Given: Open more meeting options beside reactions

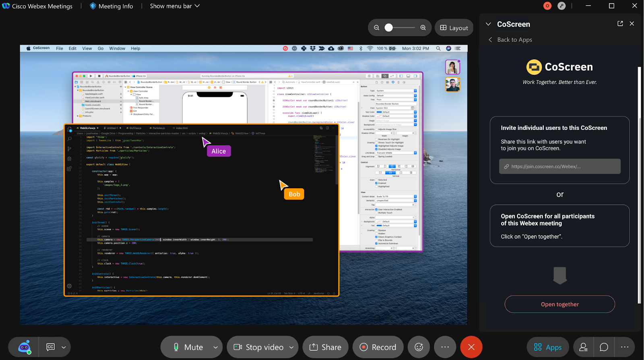Looking at the screenshot, I should pyautogui.click(x=445, y=347).
